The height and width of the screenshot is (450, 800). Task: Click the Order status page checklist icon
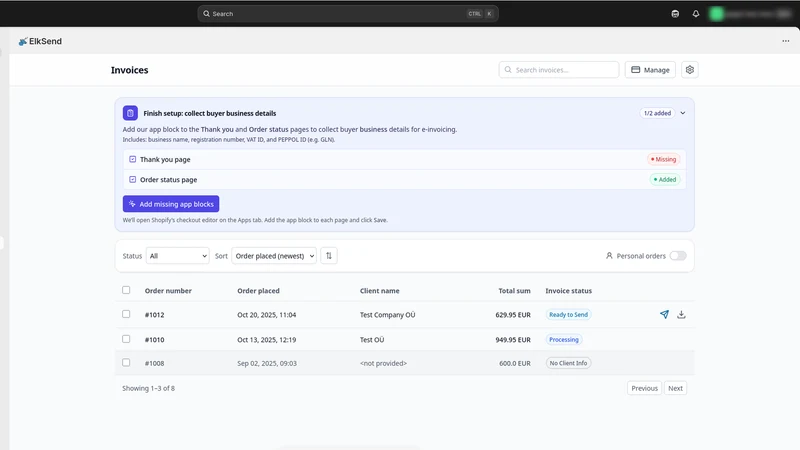point(133,180)
